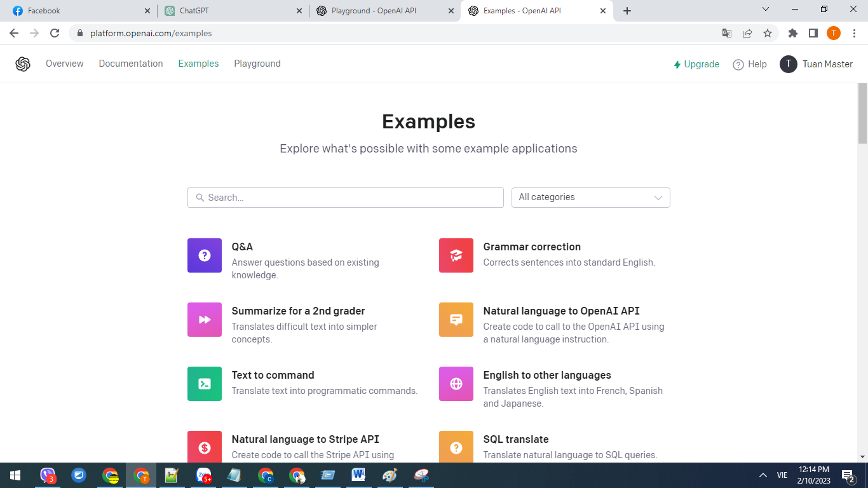The image size is (868, 488).
Task: Open the Text to command example title
Action: click(273, 376)
